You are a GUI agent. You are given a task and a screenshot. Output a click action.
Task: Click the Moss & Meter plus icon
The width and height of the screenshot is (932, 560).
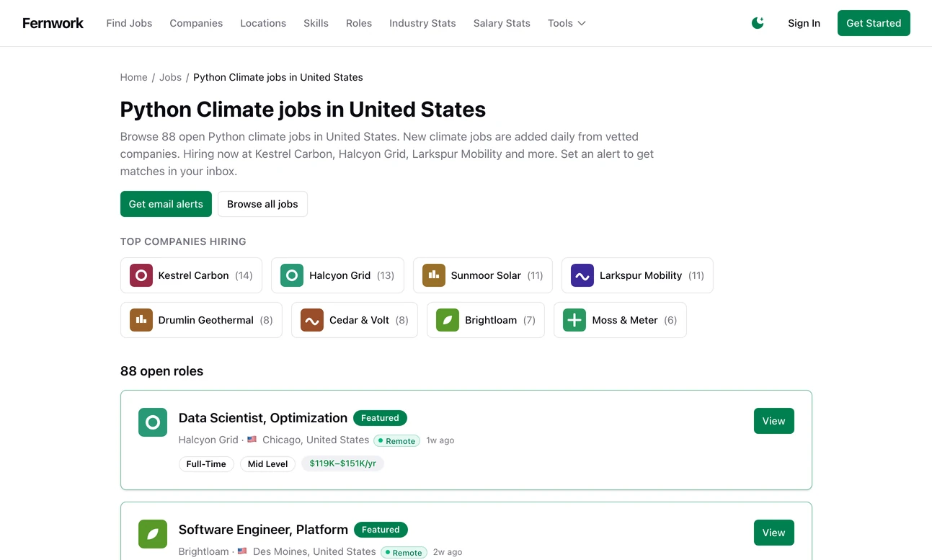tap(574, 320)
